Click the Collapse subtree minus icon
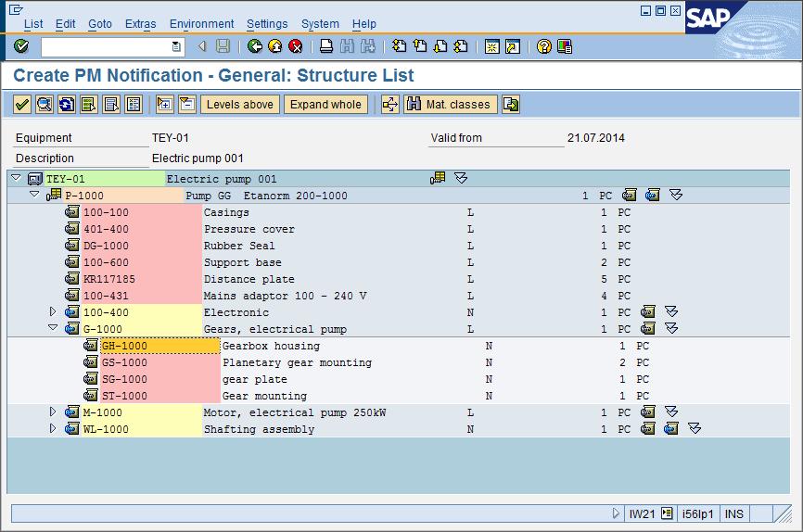 point(187,105)
